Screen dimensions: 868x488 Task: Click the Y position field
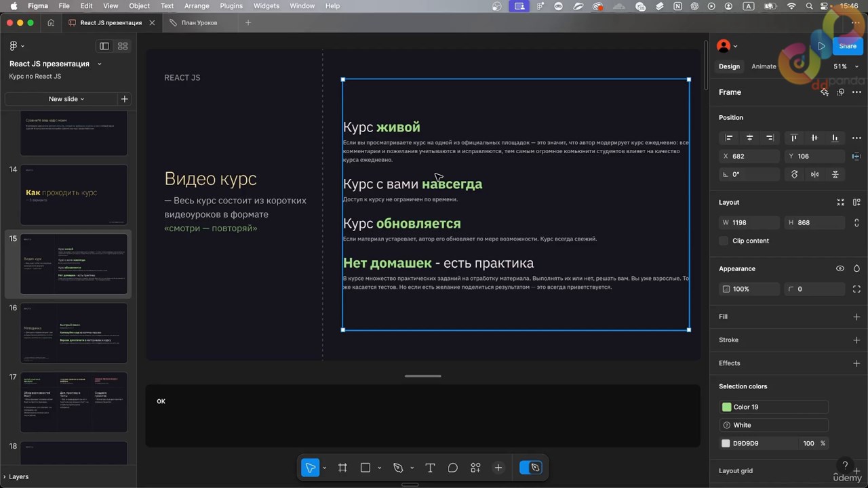(x=814, y=156)
